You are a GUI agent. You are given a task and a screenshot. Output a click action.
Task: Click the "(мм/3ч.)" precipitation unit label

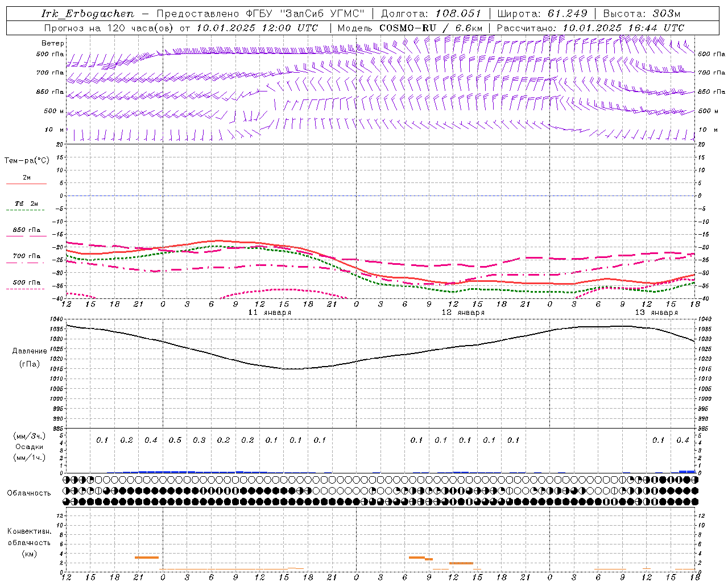point(30,436)
